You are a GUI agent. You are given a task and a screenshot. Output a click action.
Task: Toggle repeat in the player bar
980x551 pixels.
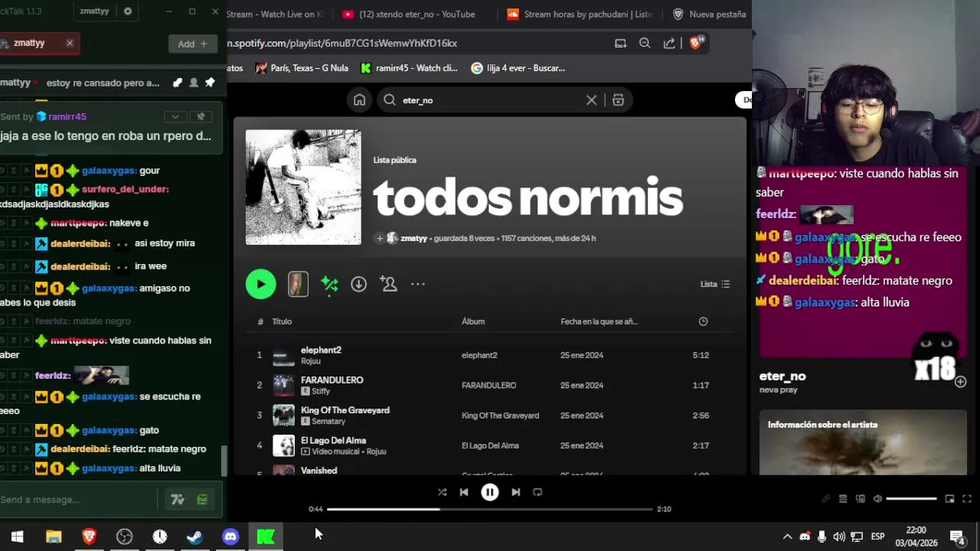(537, 492)
